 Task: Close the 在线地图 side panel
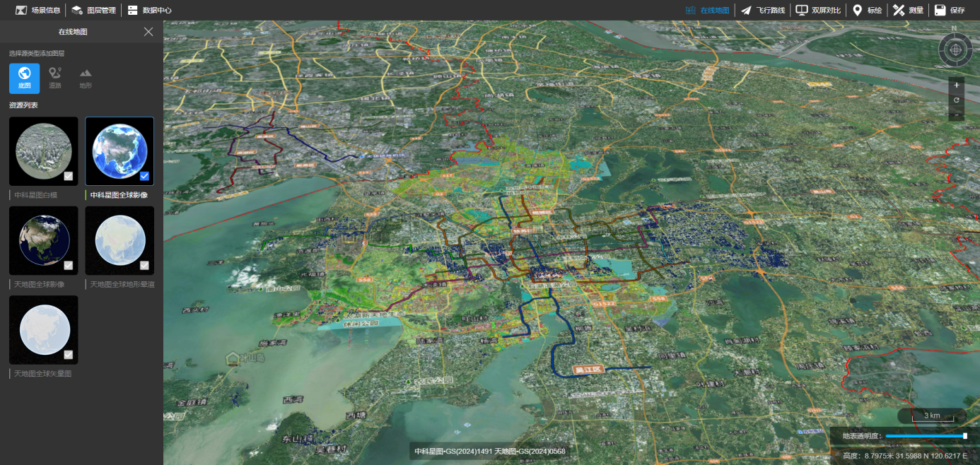[x=148, y=32]
